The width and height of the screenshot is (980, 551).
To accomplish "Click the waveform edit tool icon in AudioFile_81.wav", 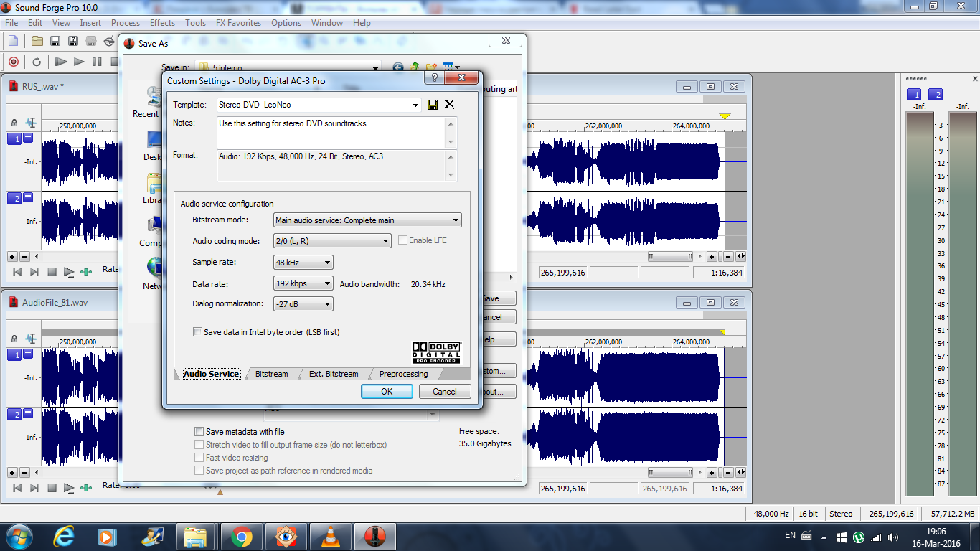I will coord(31,338).
